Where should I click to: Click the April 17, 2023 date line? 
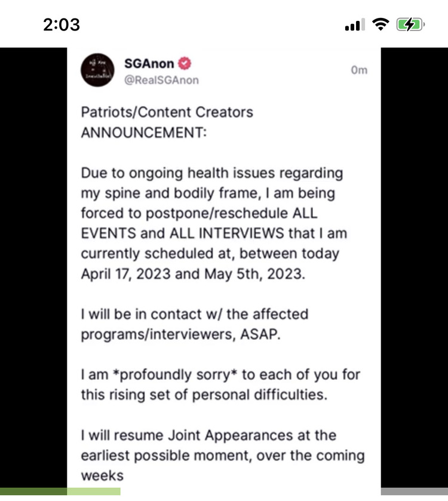(x=193, y=274)
